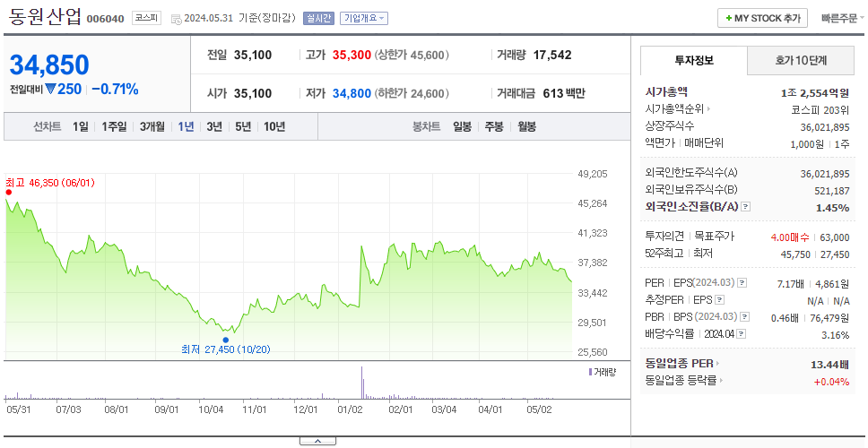This screenshot has width=868, height=448.
Task: Switch to the 호가10단계 tab
Action: (801, 60)
